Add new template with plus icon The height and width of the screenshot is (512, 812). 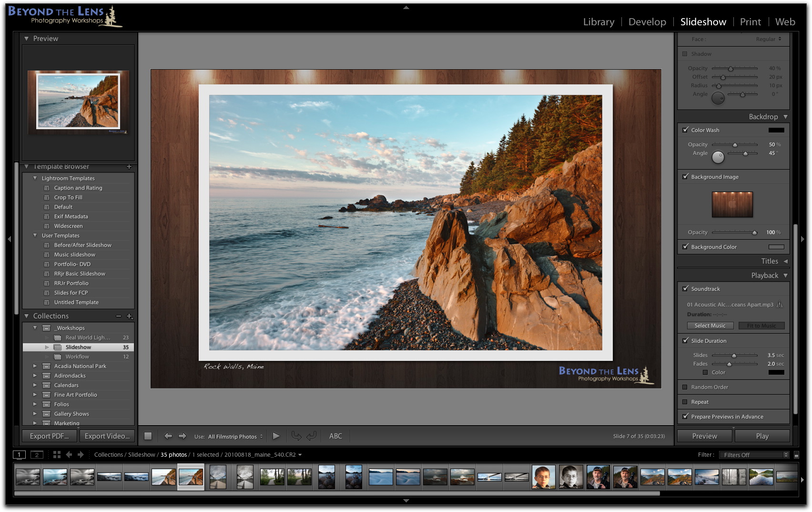(x=129, y=167)
